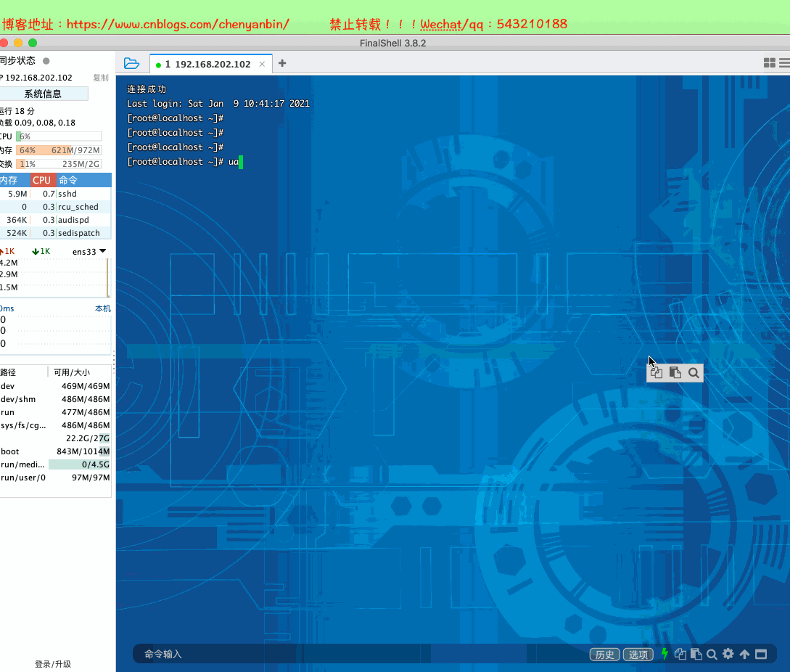Click the 可用/大小 available size column header
Image resolution: width=790 pixels, height=672 pixels.
click(x=72, y=372)
